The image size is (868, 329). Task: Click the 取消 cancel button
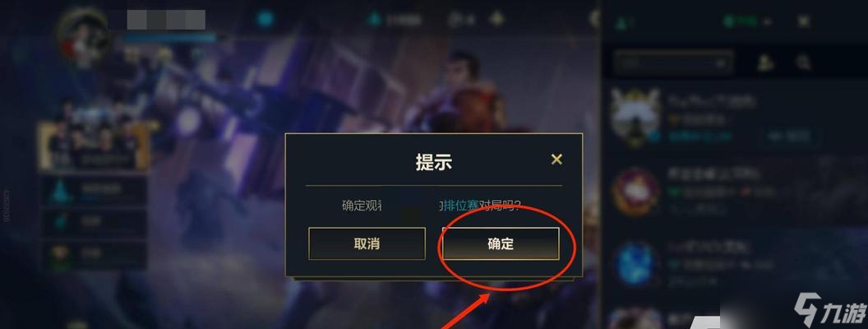point(367,243)
